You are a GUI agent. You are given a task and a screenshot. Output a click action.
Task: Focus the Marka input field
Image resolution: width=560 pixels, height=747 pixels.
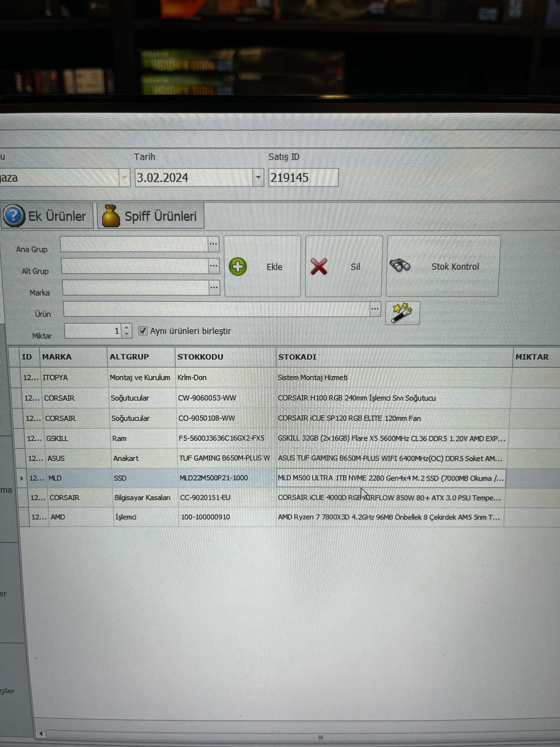pos(136,287)
